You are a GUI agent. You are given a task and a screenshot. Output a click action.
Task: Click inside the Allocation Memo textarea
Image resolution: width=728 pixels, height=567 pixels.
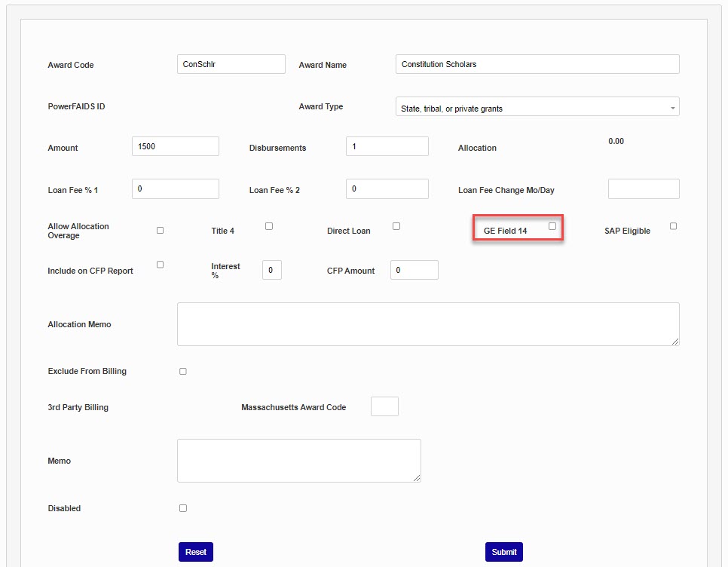tap(427, 324)
